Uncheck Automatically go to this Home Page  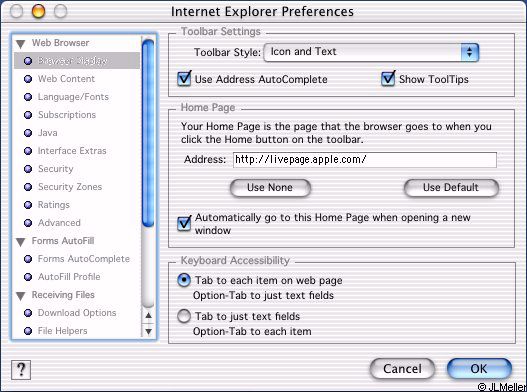tap(184, 223)
